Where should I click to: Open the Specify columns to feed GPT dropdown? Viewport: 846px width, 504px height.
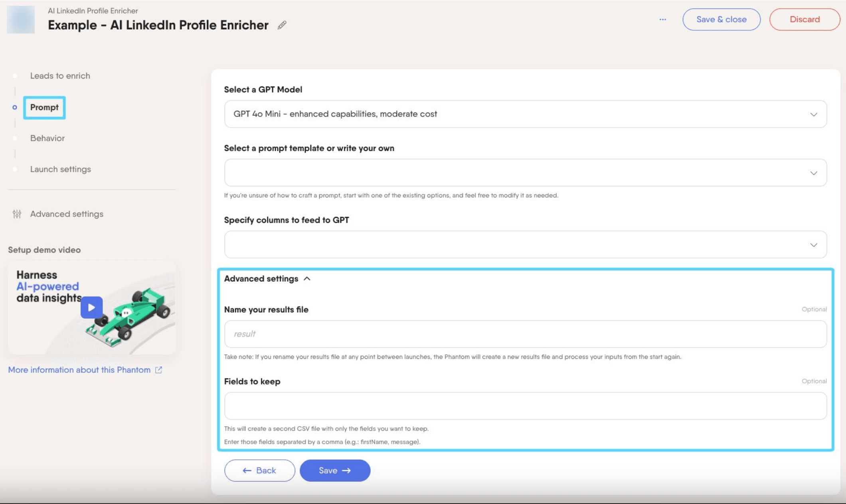[525, 244]
